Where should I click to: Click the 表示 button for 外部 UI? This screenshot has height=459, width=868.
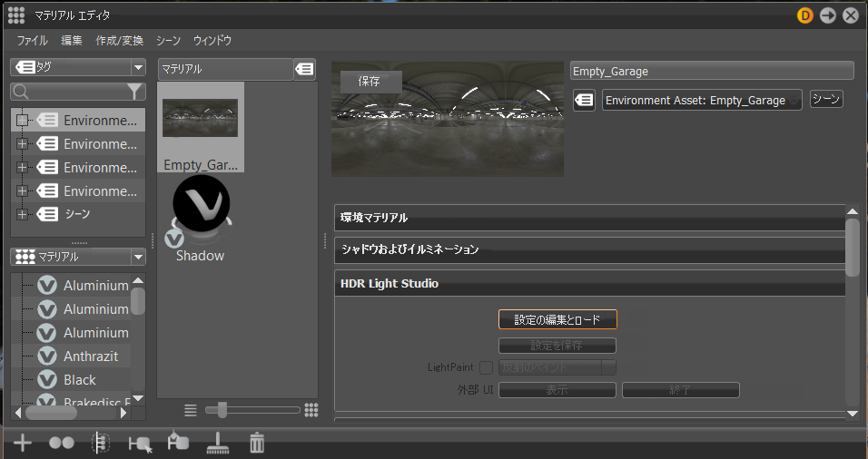point(557,390)
